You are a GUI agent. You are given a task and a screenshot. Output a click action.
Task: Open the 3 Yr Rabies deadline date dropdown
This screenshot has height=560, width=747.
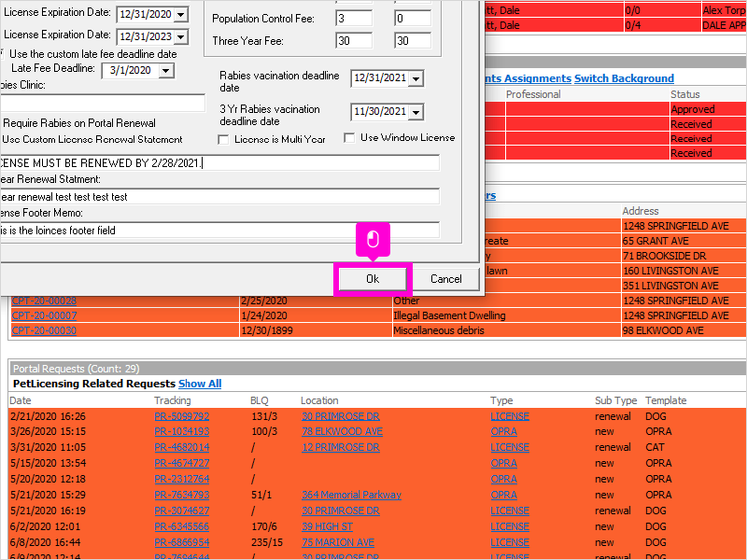pyautogui.click(x=416, y=112)
